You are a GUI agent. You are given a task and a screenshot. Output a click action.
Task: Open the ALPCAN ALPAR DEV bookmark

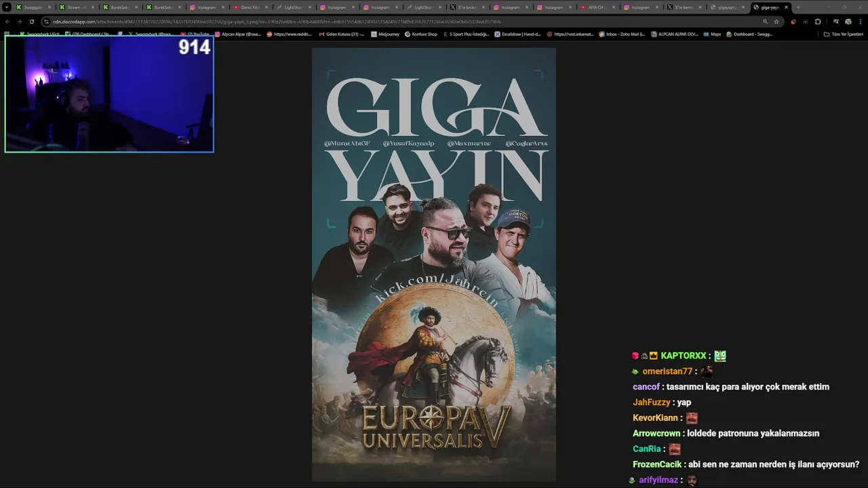(674, 34)
